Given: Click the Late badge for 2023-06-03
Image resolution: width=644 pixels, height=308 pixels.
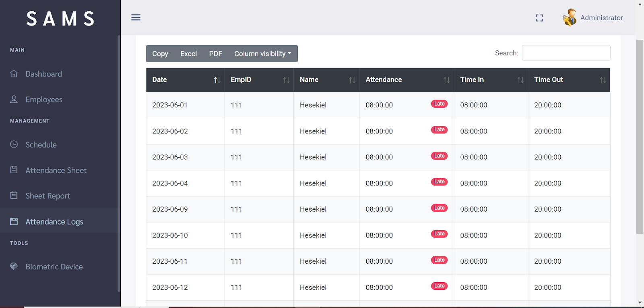Looking at the screenshot, I should click(x=439, y=156).
